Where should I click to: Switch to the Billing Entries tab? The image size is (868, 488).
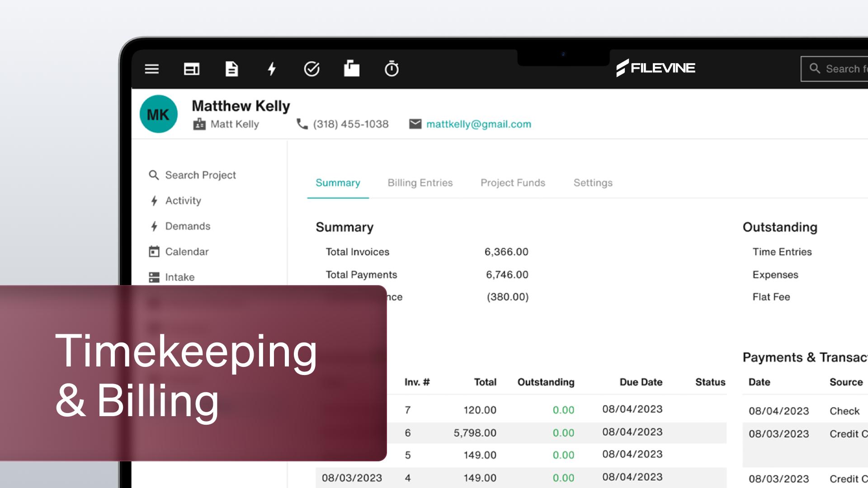pyautogui.click(x=420, y=183)
